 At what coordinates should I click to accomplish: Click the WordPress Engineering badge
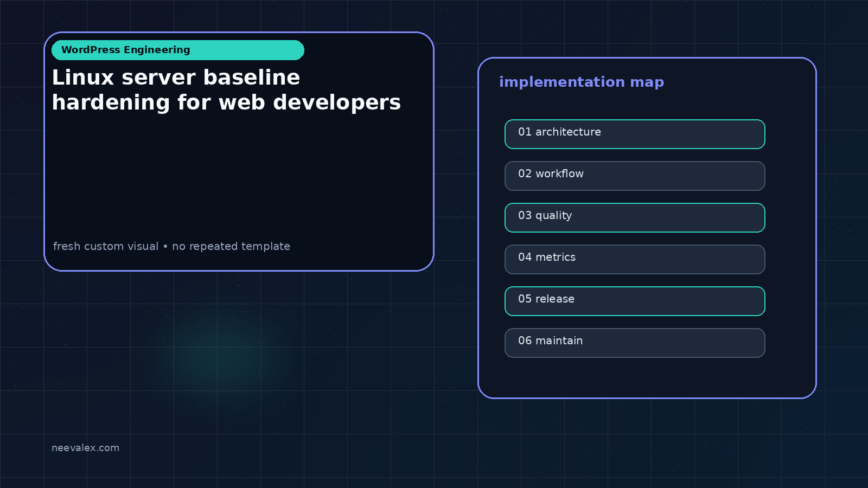coord(178,50)
